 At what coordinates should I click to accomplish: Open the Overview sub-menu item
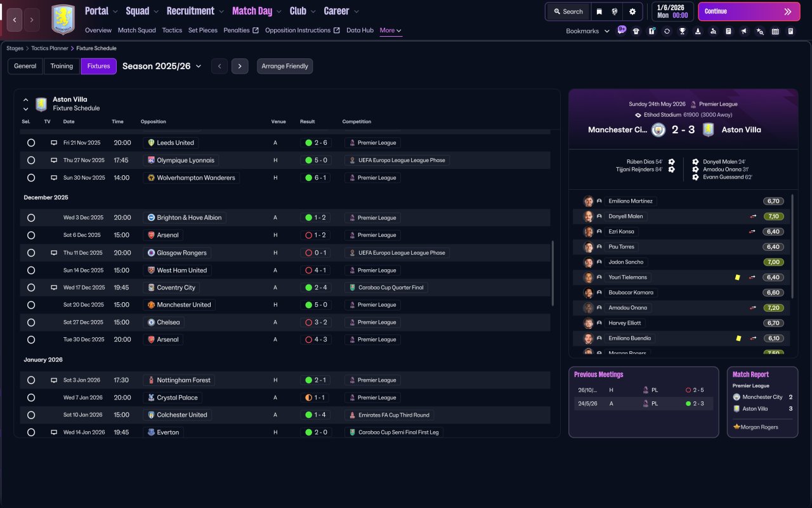(x=98, y=30)
